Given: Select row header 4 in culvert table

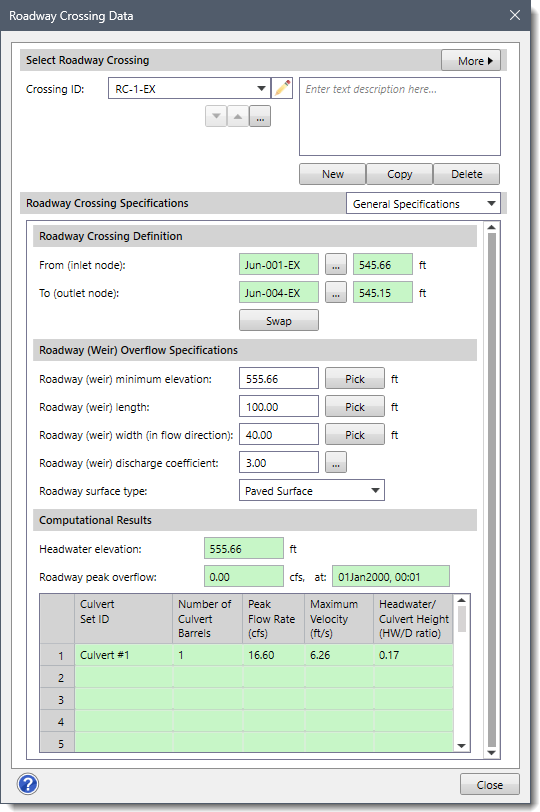Looking at the screenshot, I should (x=57, y=721).
